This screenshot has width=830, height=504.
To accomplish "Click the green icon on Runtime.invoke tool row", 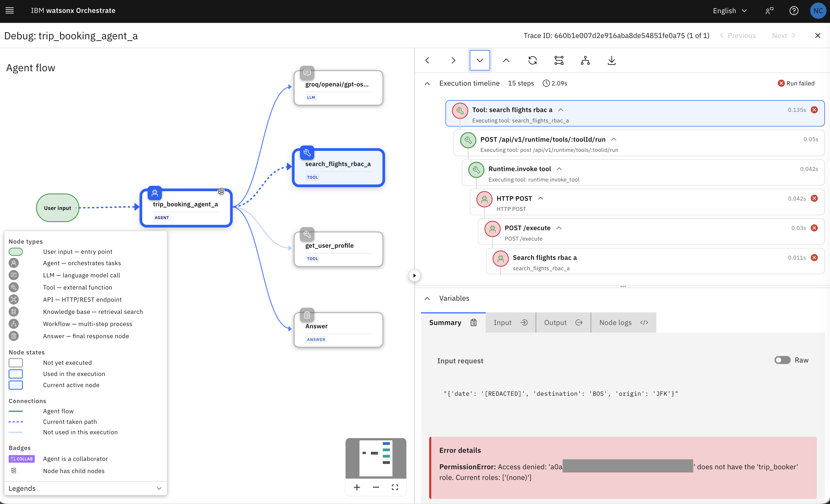I will (x=476, y=170).
